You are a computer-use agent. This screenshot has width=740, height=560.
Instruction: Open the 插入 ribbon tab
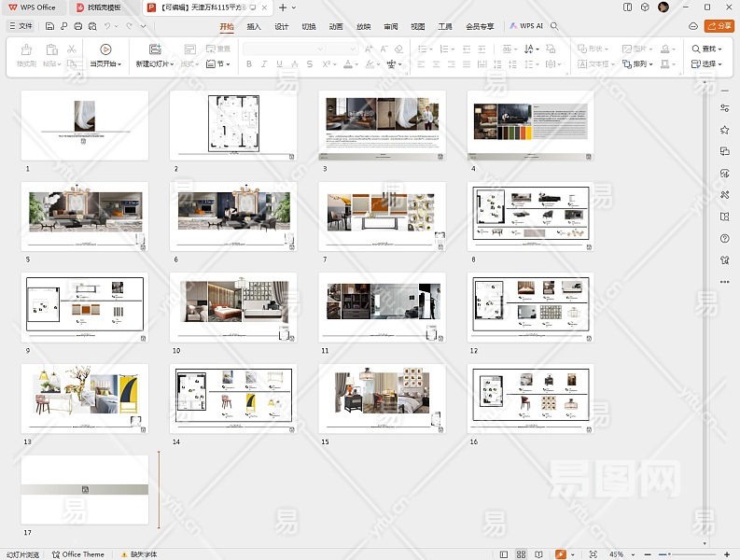point(254,27)
